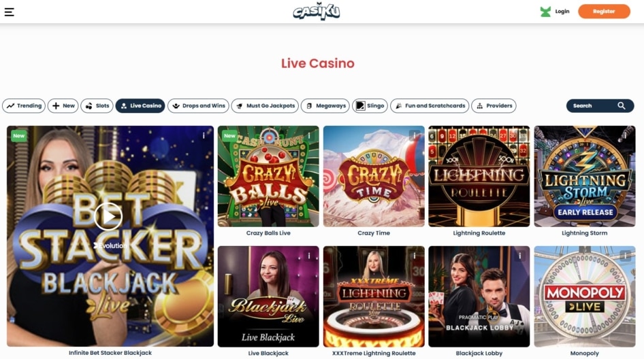
Task: Click the orange Register button
Action: pyautogui.click(x=604, y=12)
